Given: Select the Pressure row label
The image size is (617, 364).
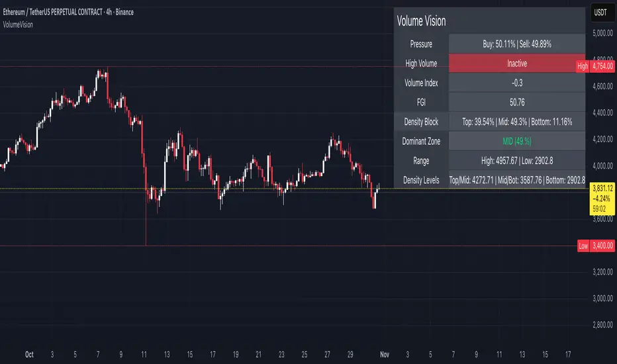Looking at the screenshot, I should [x=421, y=44].
